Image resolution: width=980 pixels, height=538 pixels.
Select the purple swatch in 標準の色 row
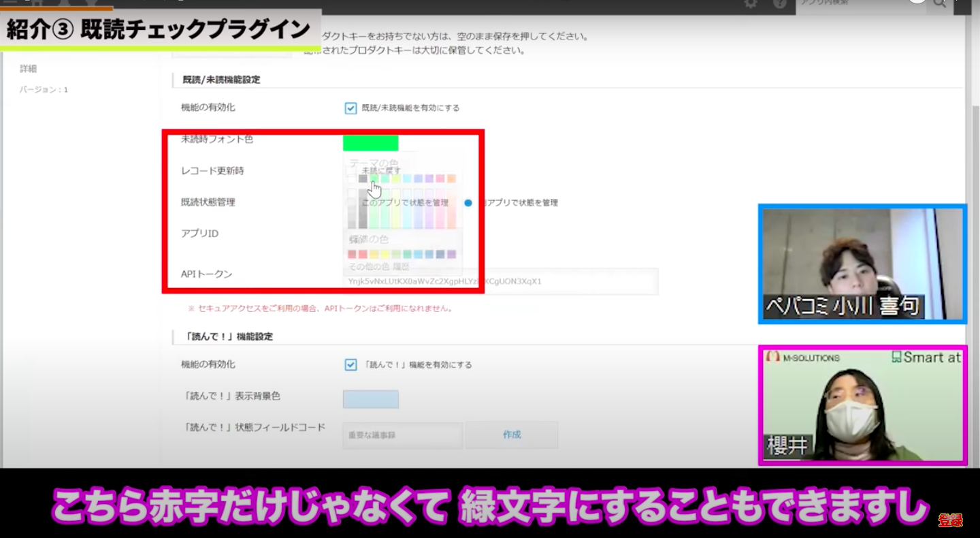click(451, 254)
